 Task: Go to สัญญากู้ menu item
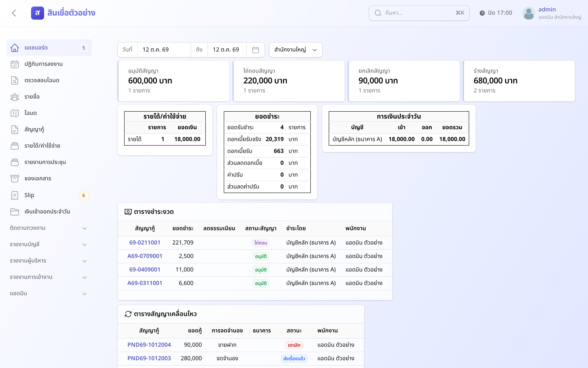[x=49, y=129]
